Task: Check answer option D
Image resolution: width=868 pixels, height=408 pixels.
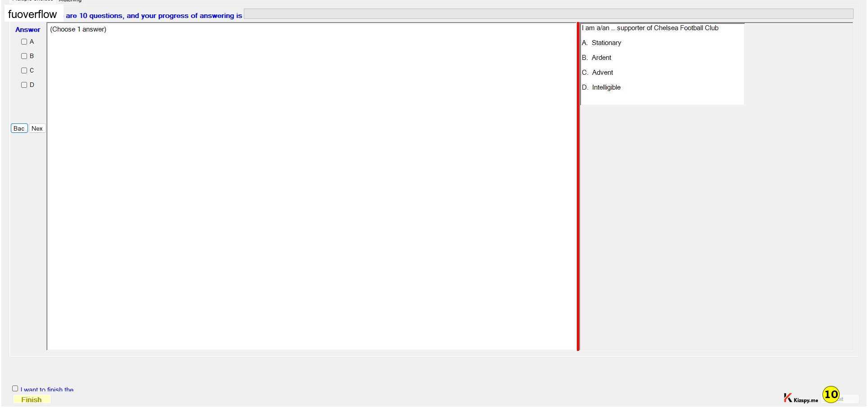Action: [x=24, y=85]
